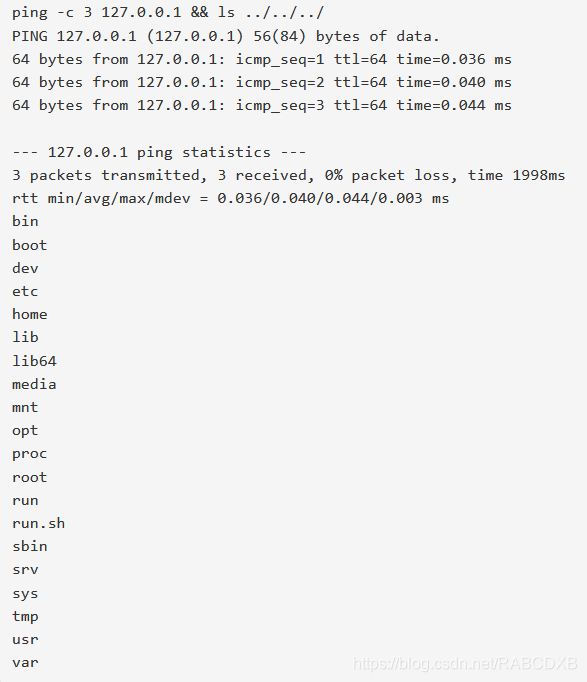Click the blog.csdn.net watermark link
The width and height of the screenshot is (587, 682).
465,664
